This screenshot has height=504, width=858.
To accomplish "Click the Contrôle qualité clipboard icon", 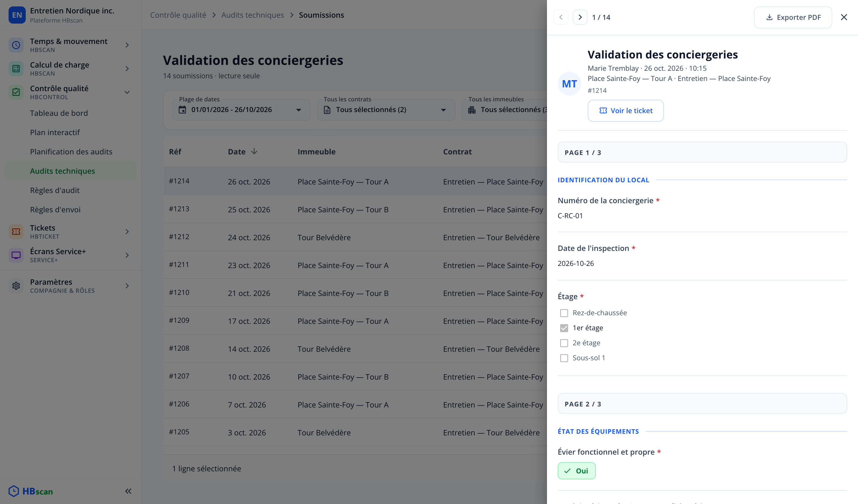I will pyautogui.click(x=16, y=92).
